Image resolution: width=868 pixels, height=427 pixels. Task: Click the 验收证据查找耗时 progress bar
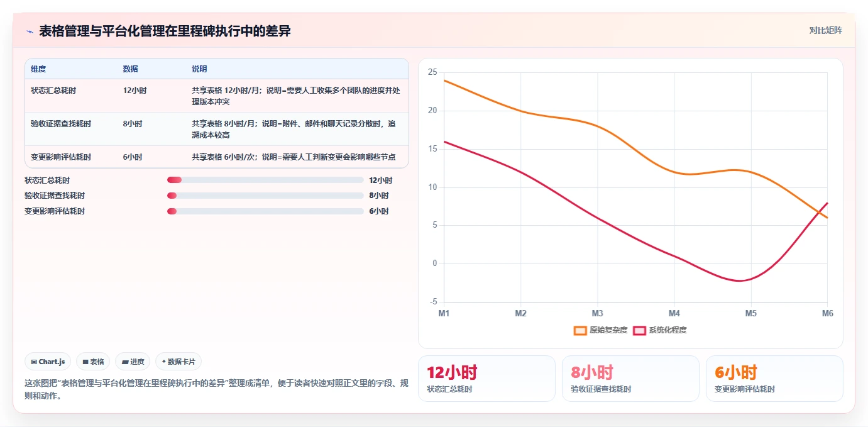point(265,196)
